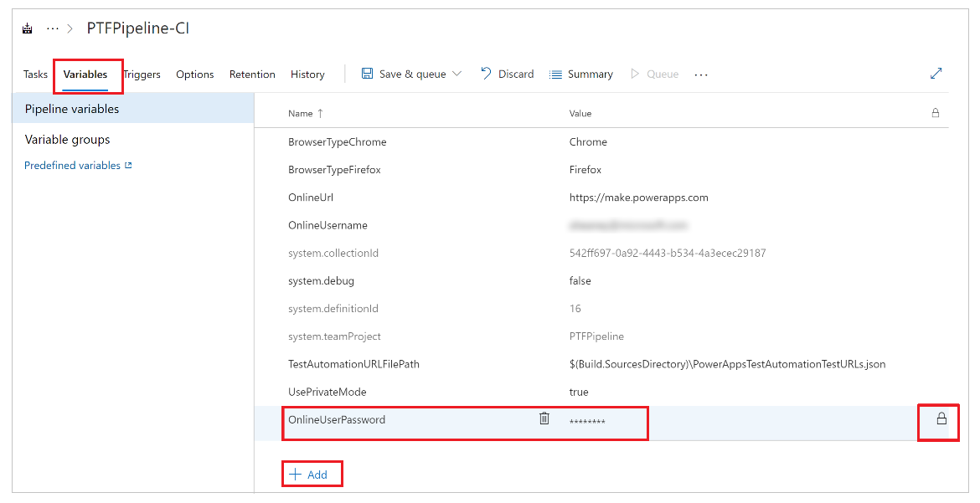This screenshot has height=503, width=980.
Task: Go to the Options tab
Action: [x=195, y=74]
